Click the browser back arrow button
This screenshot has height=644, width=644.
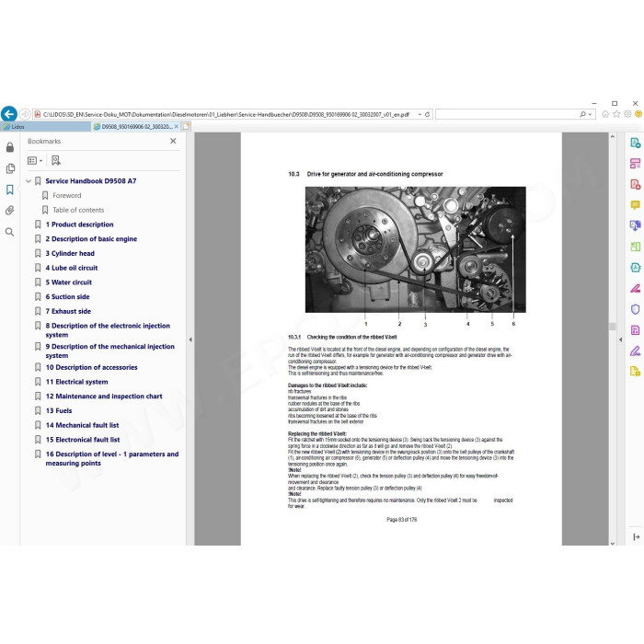pos(9,114)
